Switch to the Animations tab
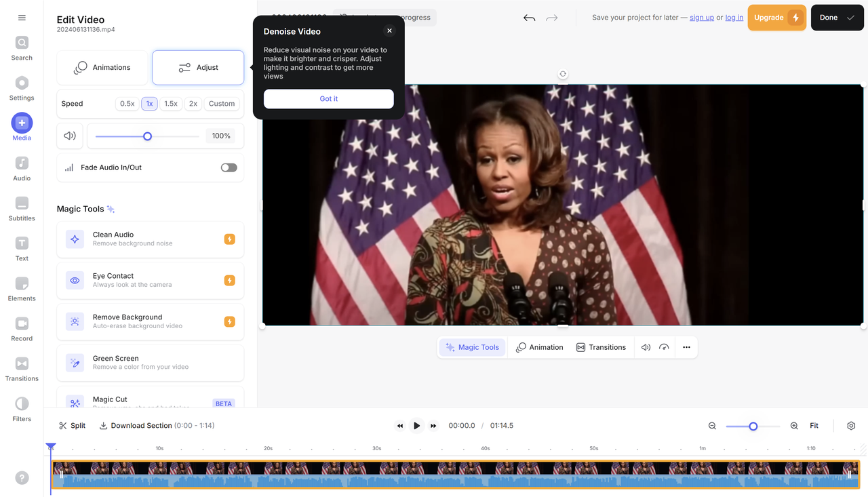The image size is (868, 497). [x=102, y=67]
